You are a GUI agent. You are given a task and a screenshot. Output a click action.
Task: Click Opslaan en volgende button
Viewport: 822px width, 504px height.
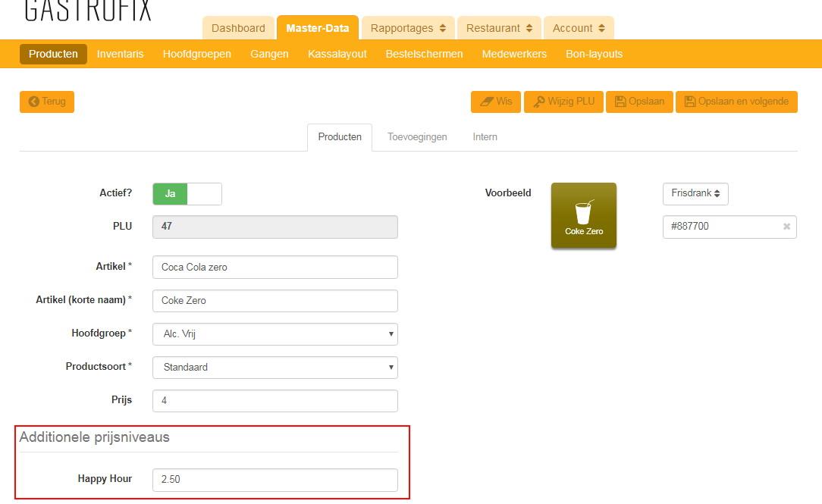(736, 102)
